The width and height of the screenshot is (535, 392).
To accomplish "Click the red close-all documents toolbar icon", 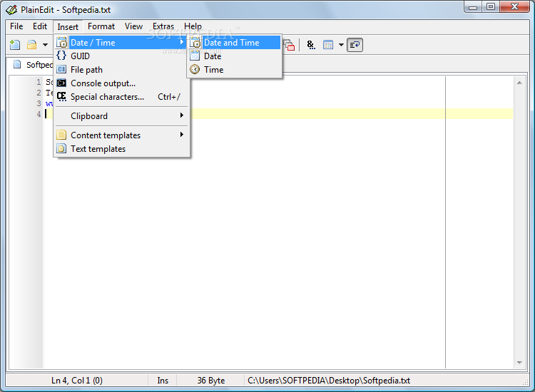I will click(289, 45).
